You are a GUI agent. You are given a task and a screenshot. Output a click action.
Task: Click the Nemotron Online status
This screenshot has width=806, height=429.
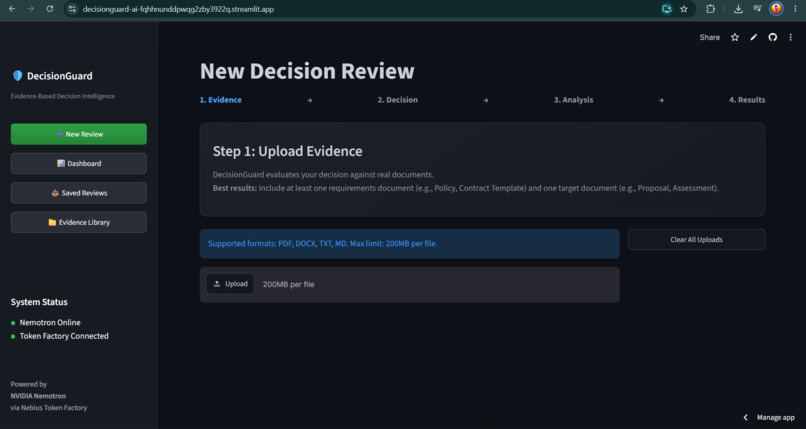(50, 322)
